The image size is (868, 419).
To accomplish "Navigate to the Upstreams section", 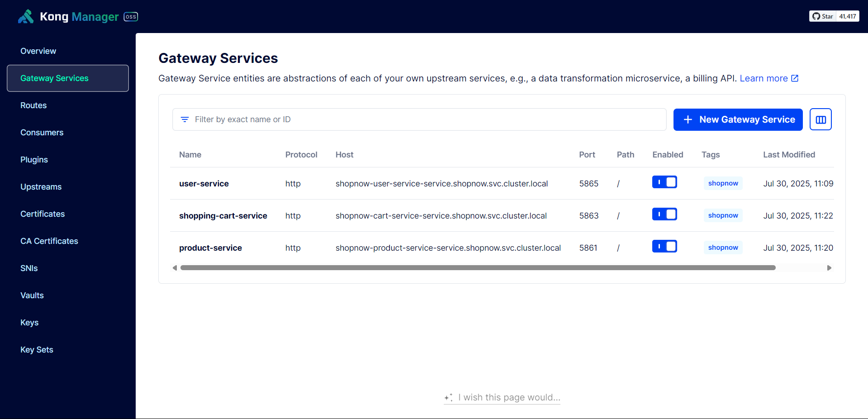I will pos(41,187).
